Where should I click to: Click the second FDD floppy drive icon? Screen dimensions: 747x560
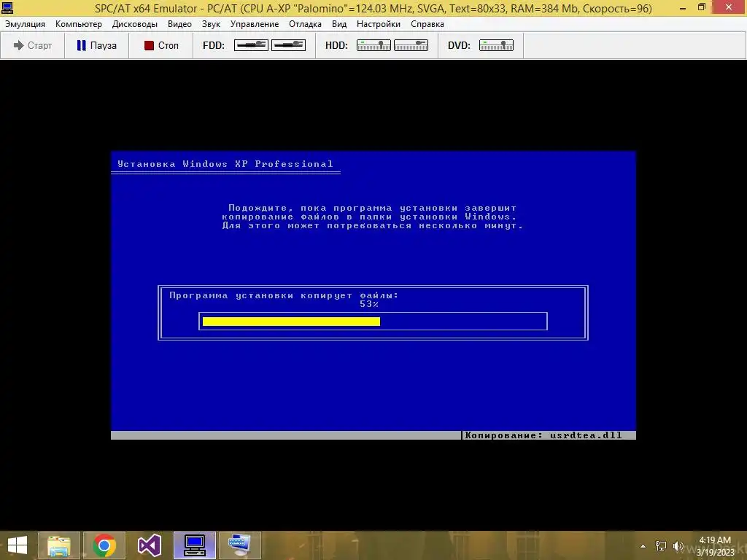click(288, 44)
